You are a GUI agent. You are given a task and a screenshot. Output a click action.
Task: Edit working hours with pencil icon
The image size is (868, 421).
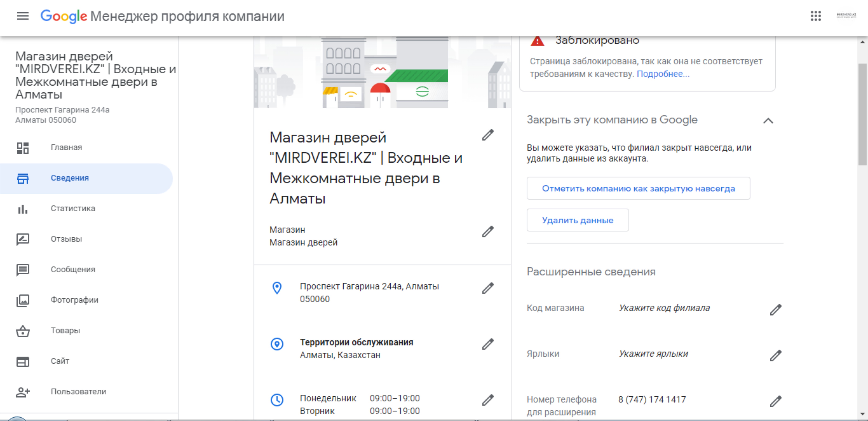(487, 400)
